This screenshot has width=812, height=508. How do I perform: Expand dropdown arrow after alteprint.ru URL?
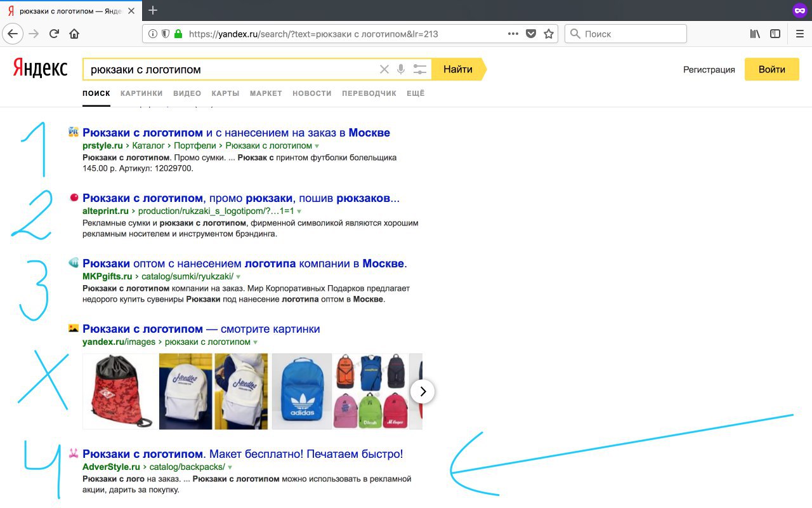pos(299,211)
